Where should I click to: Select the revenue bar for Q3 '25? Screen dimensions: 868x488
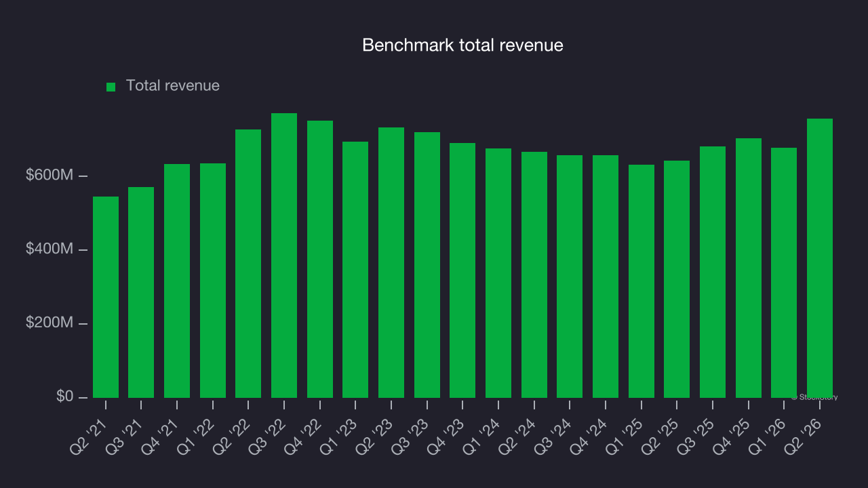pos(713,272)
